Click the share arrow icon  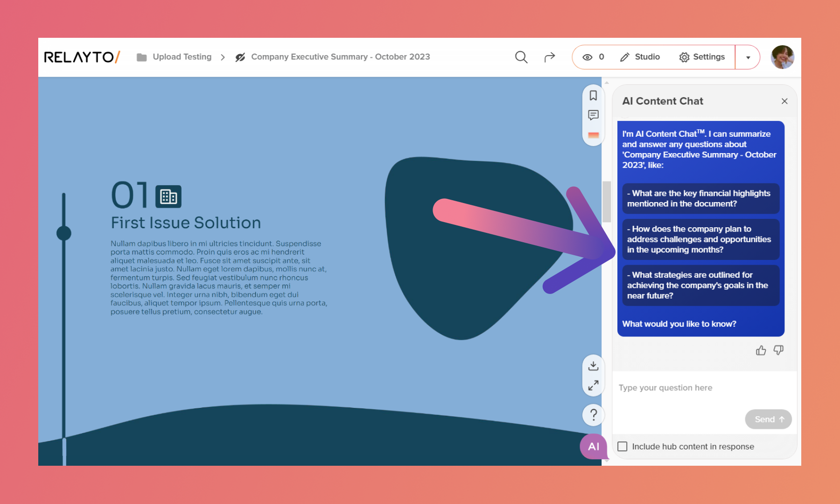(x=549, y=57)
